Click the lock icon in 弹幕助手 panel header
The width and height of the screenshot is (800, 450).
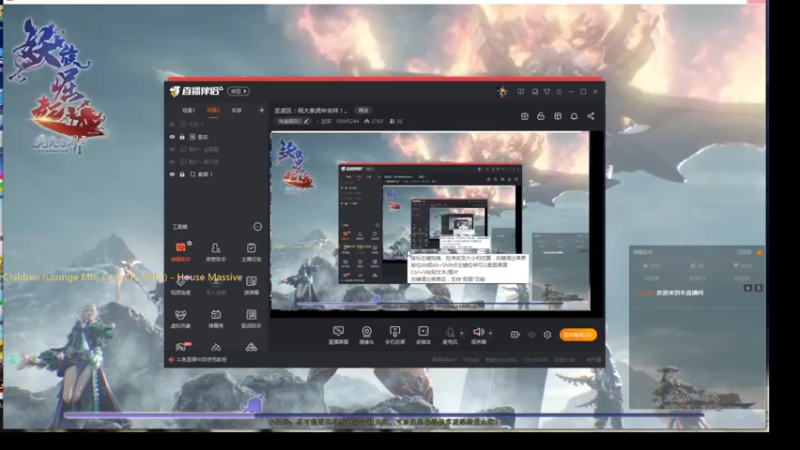pyautogui.click(x=759, y=252)
